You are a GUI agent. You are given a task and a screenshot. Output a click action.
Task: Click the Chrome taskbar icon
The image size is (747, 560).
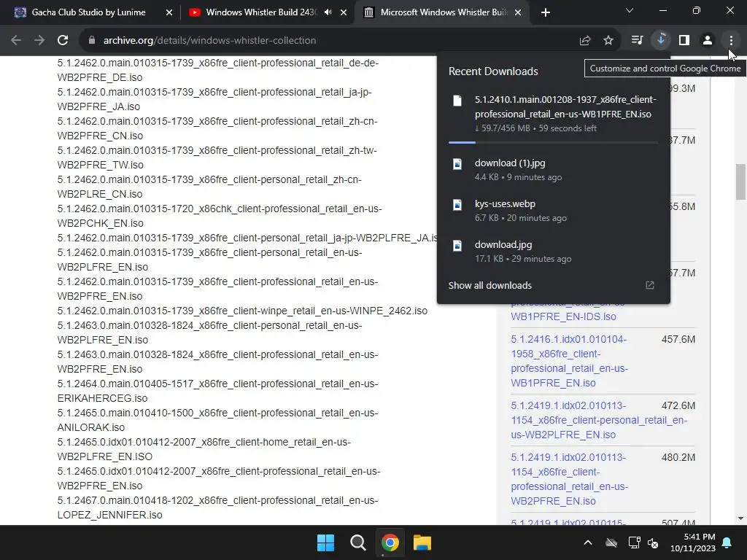pyautogui.click(x=390, y=542)
